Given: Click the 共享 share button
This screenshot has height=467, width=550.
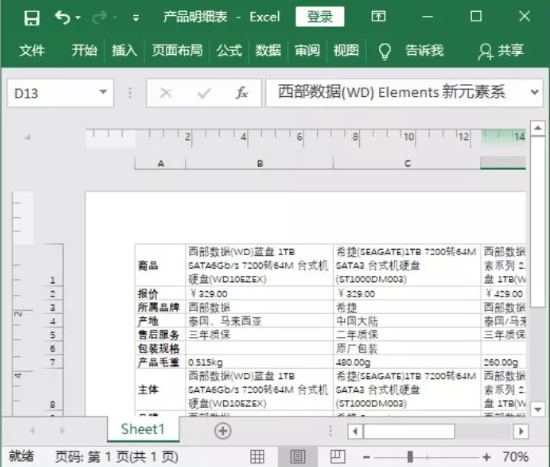Looking at the screenshot, I should pos(501,51).
